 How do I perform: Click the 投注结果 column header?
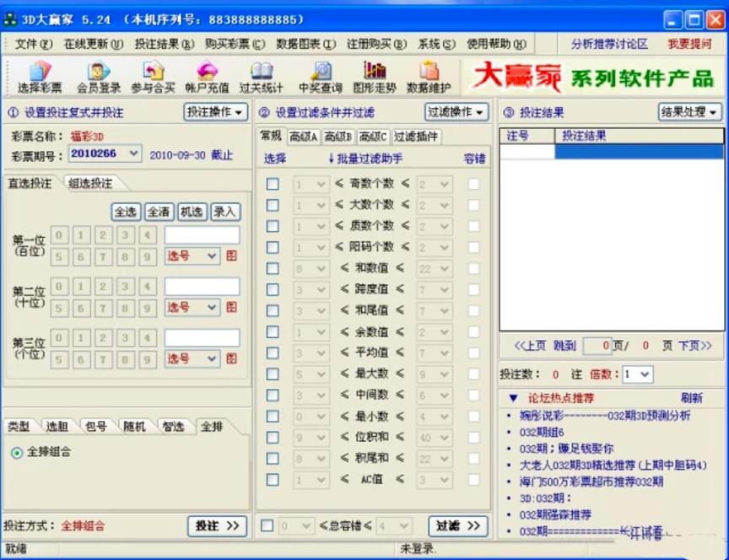(640, 136)
